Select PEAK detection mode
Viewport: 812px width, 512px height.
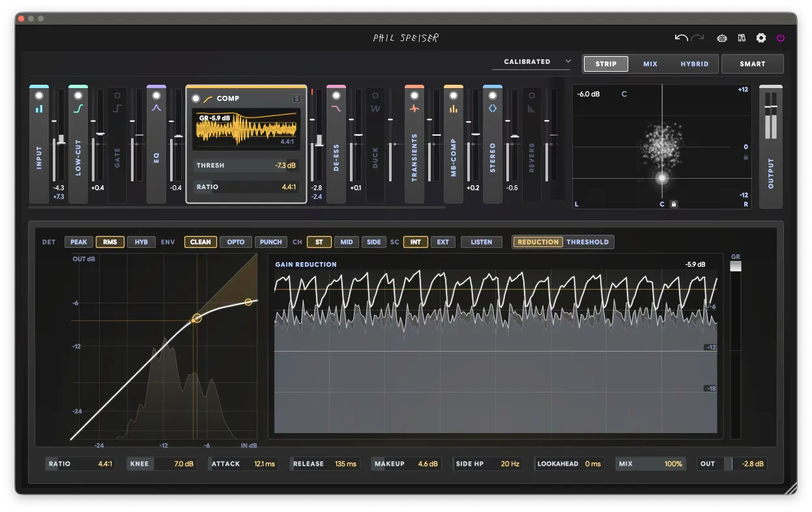point(79,242)
